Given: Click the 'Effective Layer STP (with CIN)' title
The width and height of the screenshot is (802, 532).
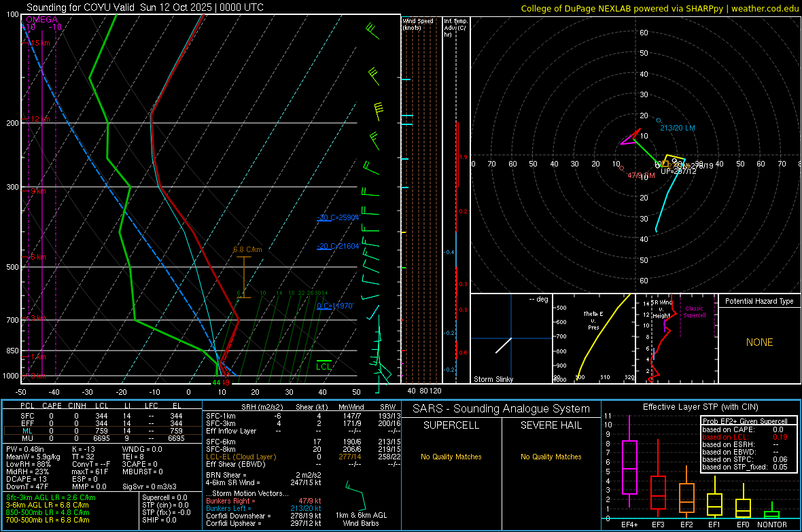Looking at the screenshot, I should 700,407.
